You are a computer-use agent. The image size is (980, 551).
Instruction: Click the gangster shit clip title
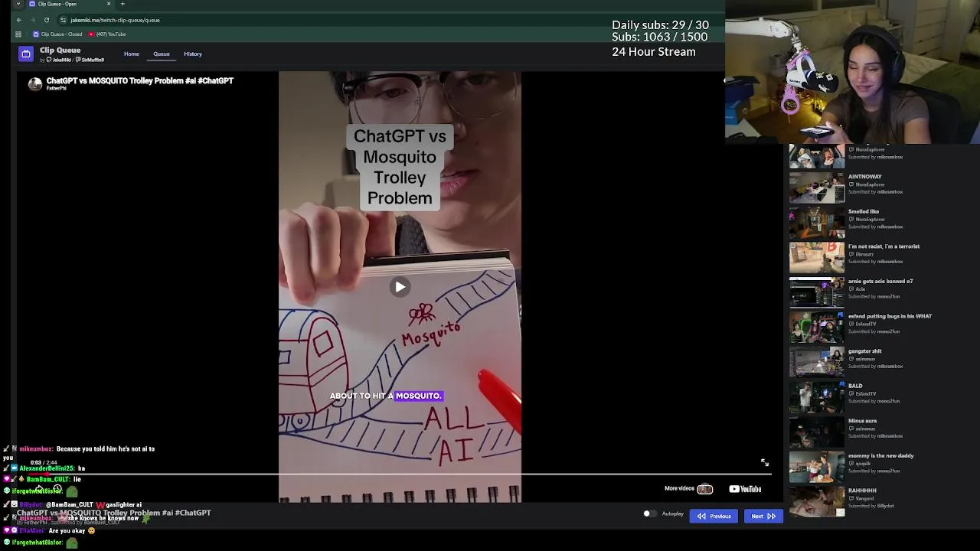click(864, 351)
